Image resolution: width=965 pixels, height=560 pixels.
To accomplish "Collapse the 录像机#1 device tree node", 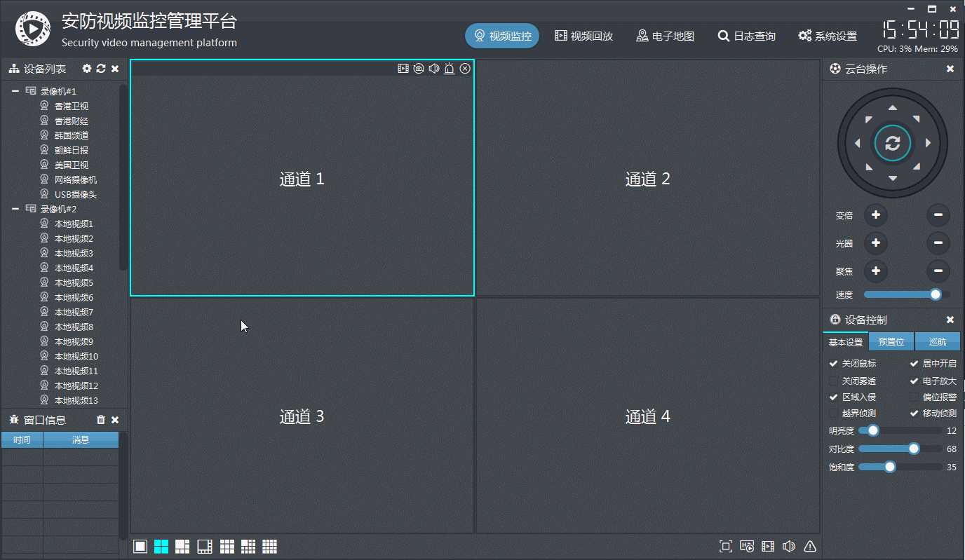I will (x=15, y=90).
